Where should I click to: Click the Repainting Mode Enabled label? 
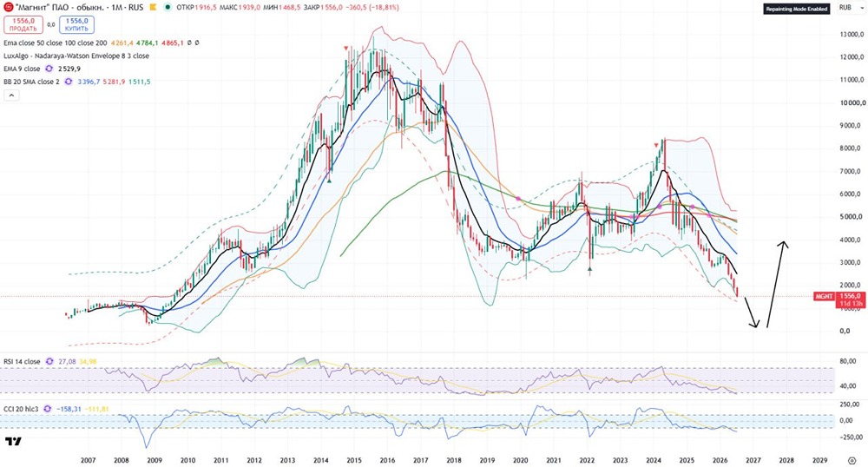pyautogui.click(x=797, y=9)
